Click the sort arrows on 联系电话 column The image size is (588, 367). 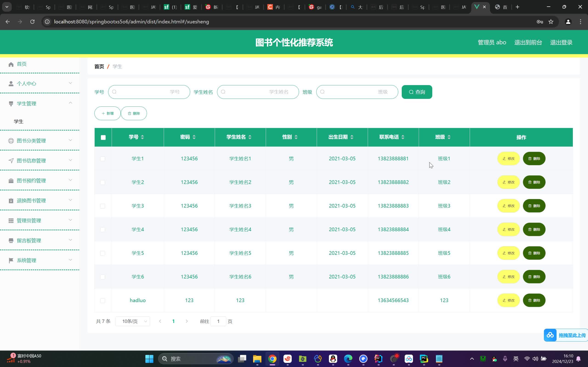coord(403,137)
